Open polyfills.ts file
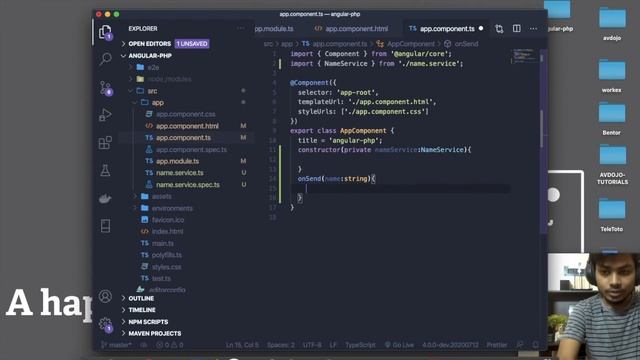The image size is (640, 360). coord(167,255)
